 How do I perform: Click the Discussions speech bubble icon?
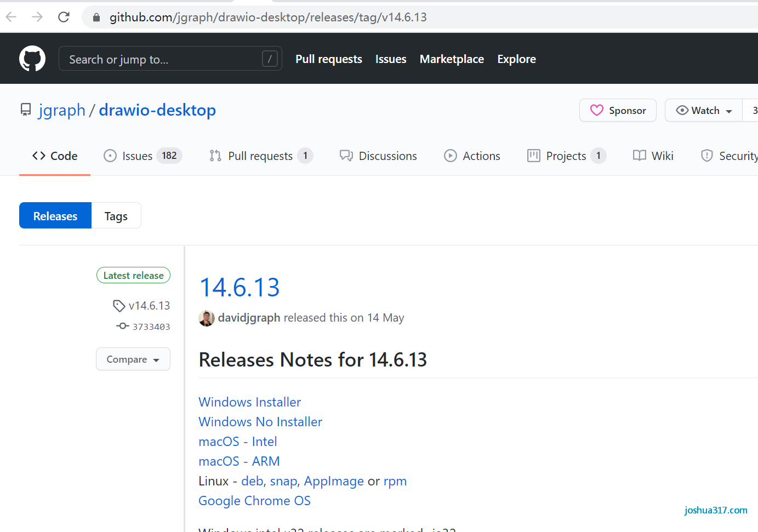click(346, 156)
